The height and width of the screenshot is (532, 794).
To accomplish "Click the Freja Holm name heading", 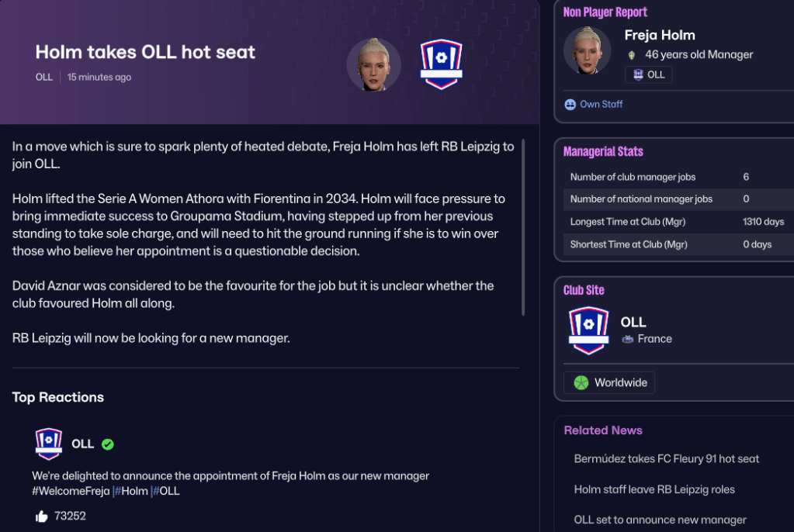I will [660, 35].
